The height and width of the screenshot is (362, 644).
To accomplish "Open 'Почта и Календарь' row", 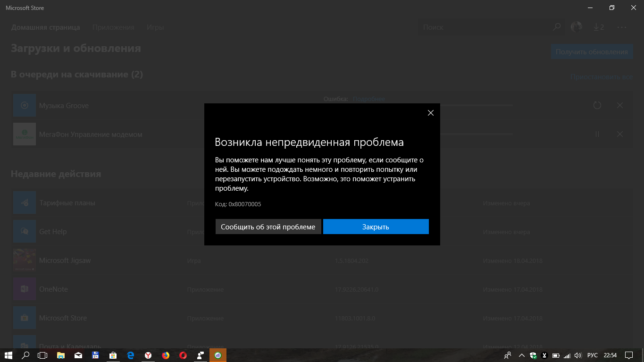I will point(322,341).
